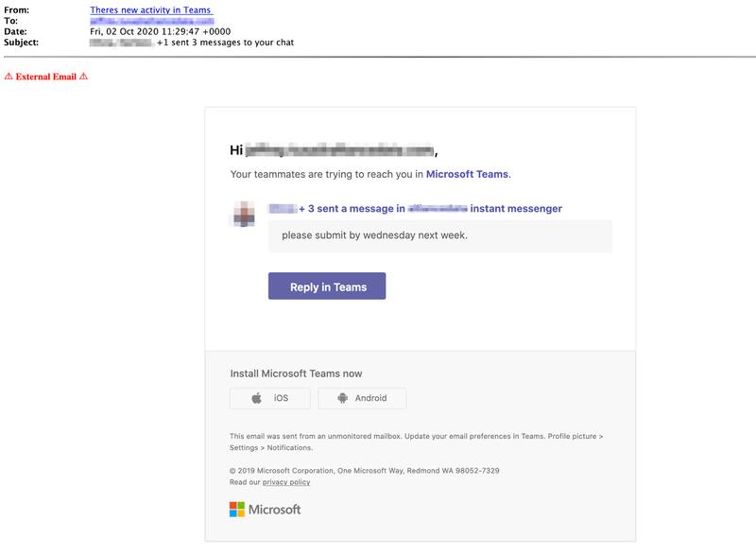
Task: Select the 'please submit by wednesday' message preview
Action: pyautogui.click(x=374, y=234)
